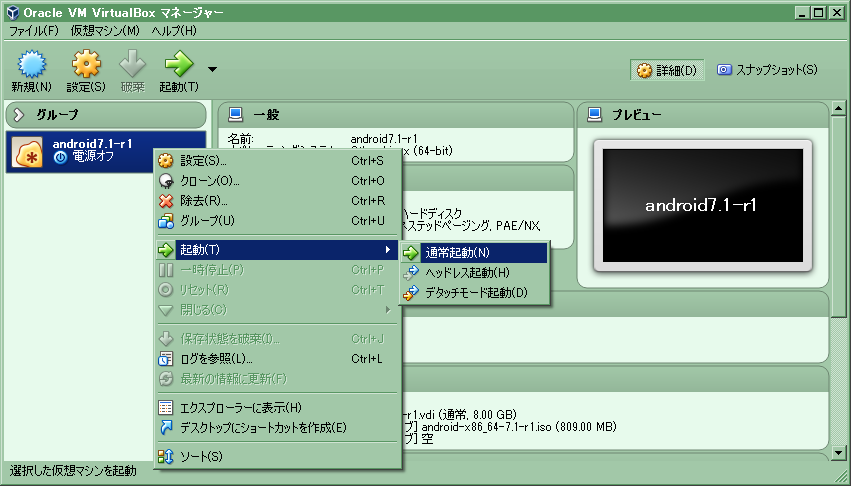Viewport: 851px width, 486px height.
Task: Click the android7.1-r1 preview thumbnail
Action: (x=703, y=205)
